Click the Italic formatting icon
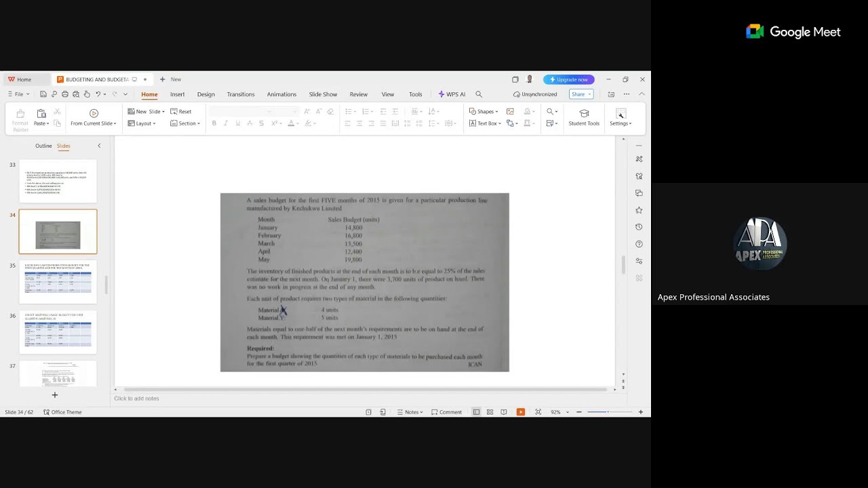The image size is (868, 488). [226, 123]
